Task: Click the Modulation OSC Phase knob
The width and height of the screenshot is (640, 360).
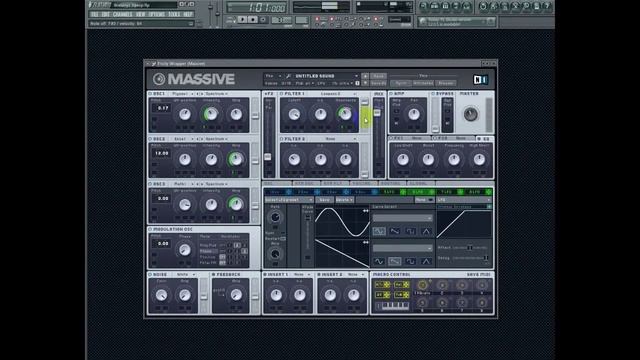Action: (x=185, y=250)
